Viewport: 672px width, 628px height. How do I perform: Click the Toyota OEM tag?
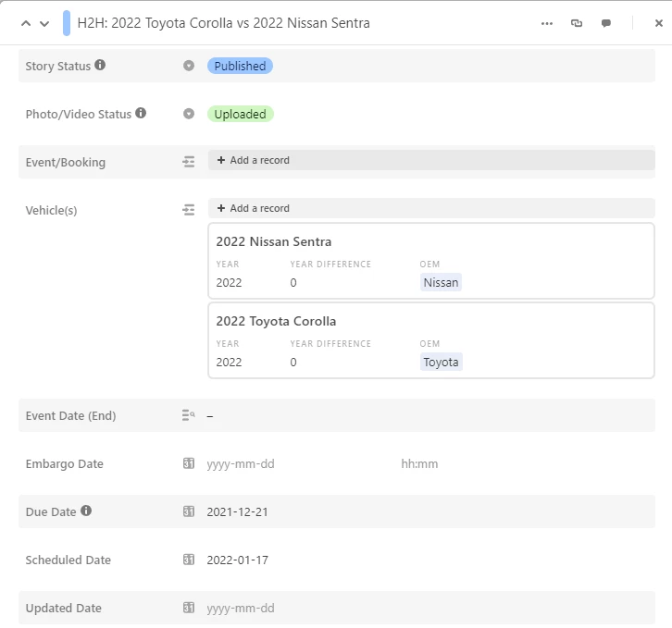point(441,362)
